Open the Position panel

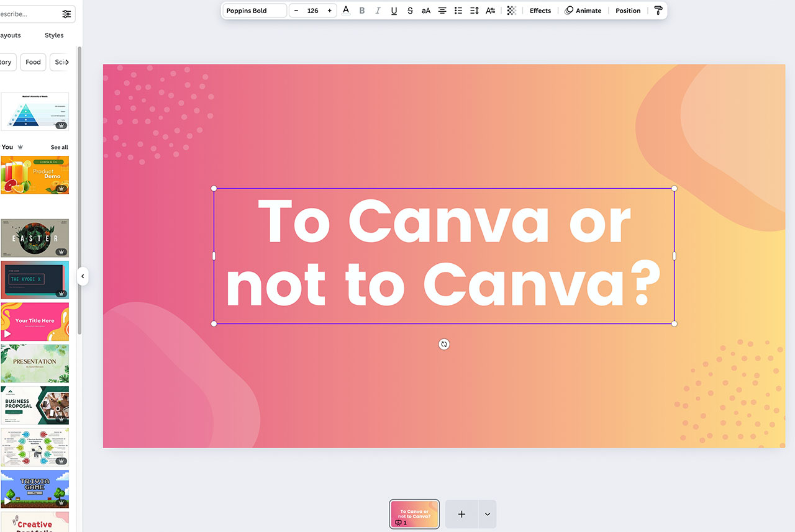pyautogui.click(x=628, y=11)
